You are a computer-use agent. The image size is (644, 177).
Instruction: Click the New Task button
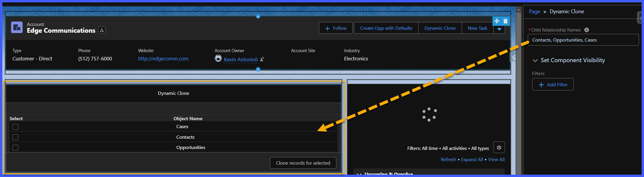tap(478, 28)
